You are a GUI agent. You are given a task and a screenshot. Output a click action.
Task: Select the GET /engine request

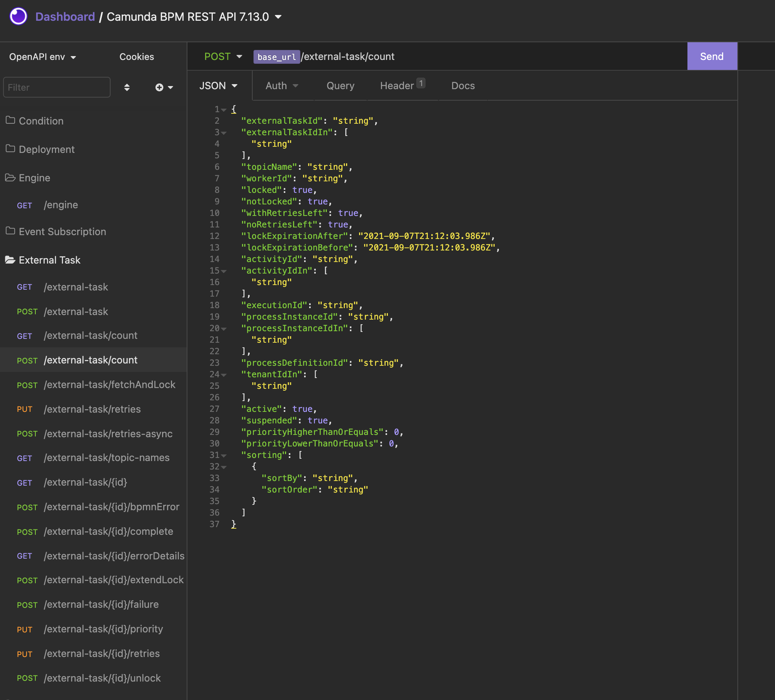click(x=93, y=205)
